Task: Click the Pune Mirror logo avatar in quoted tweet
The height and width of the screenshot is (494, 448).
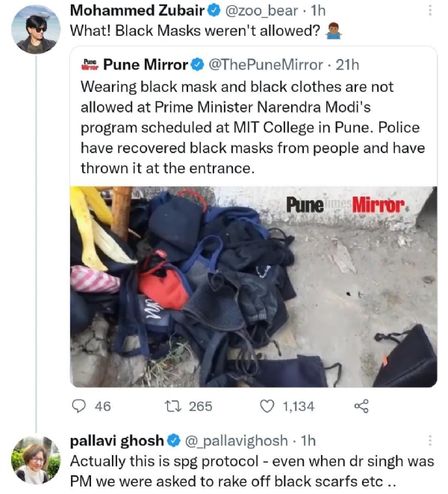Action: click(x=90, y=65)
